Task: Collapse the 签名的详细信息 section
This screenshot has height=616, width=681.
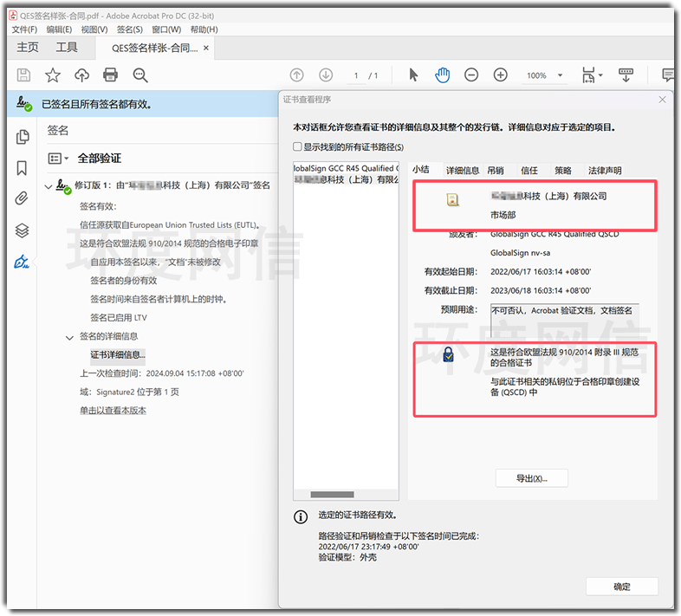Action: pos(69,338)
